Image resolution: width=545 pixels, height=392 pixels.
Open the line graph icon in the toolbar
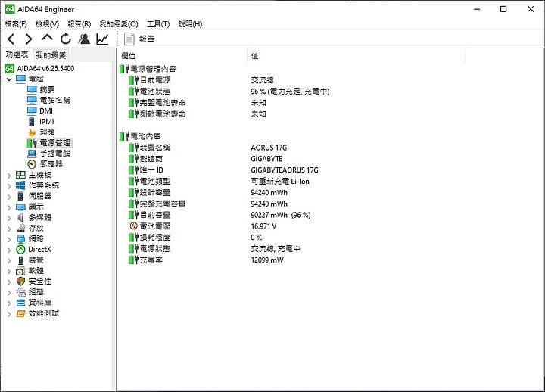click(x=102, y=39)
